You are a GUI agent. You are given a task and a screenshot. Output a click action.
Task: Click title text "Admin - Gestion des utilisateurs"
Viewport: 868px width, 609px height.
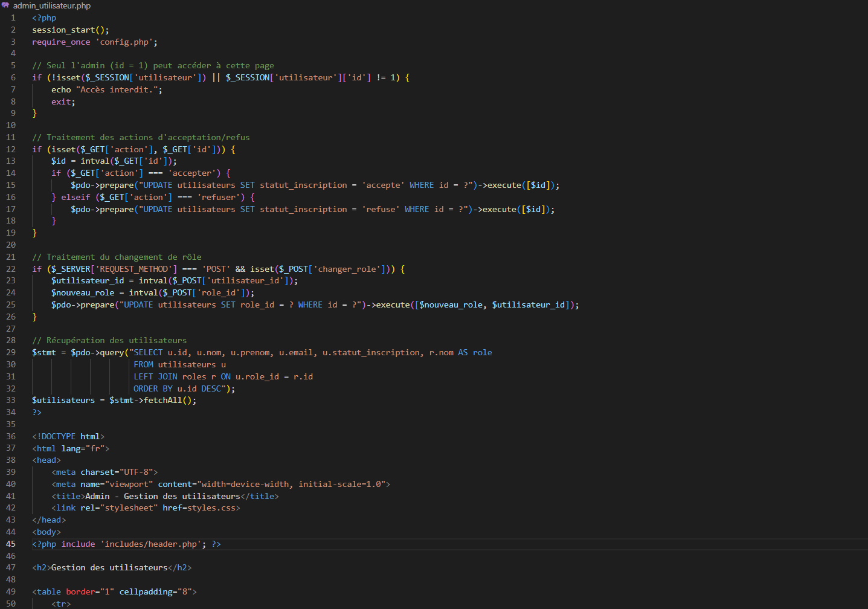(163, 497)
